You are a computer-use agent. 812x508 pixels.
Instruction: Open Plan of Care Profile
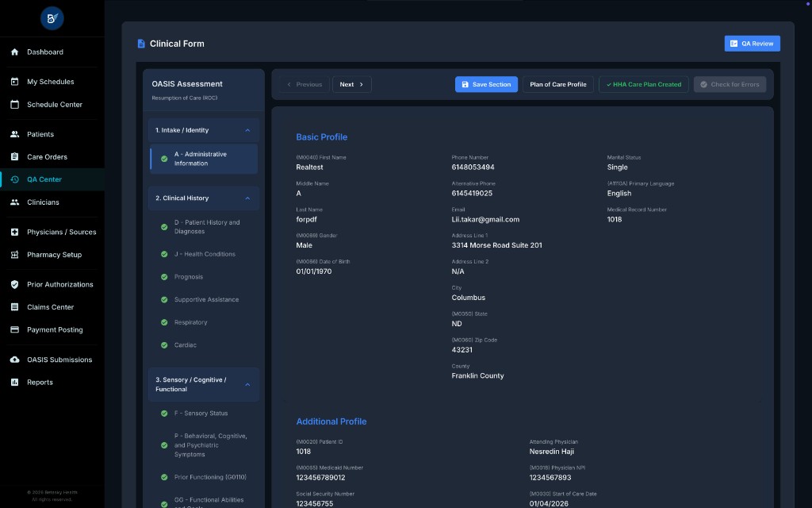pos(557,84)
